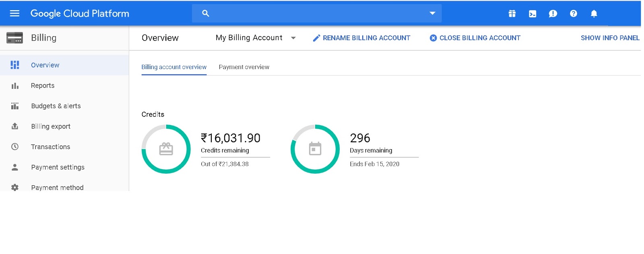644x254 pixels.
Task: Select the Billing account overview tab
Action: point(174,67)
